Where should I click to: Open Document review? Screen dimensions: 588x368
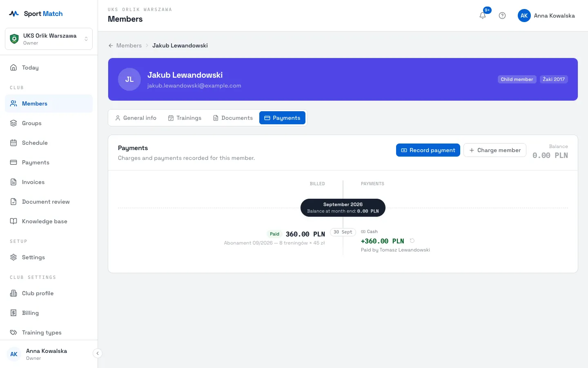tap(49, 202)
